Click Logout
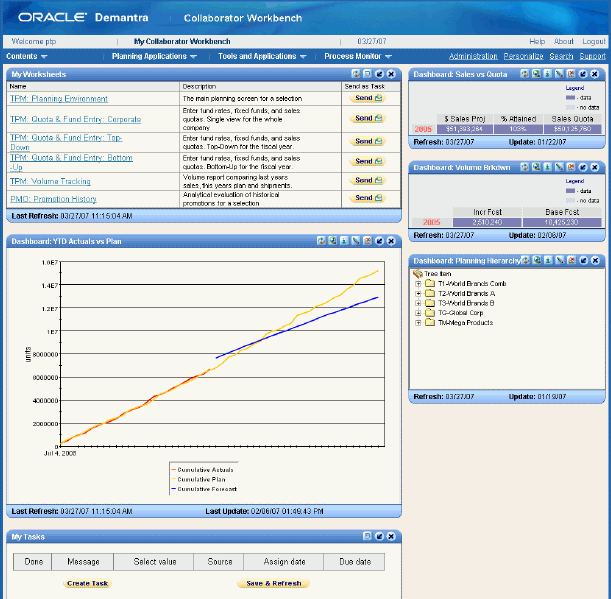611x599 pixels. (x=594, y=41)
